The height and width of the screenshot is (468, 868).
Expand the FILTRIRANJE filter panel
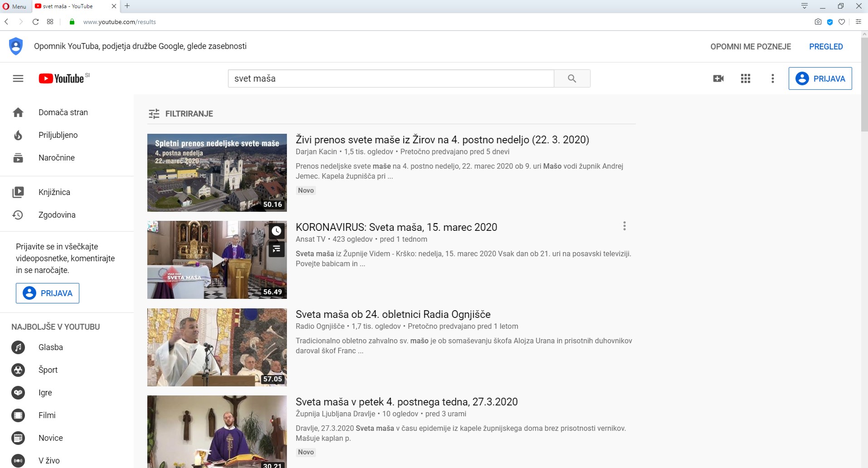tap(180, 114)
